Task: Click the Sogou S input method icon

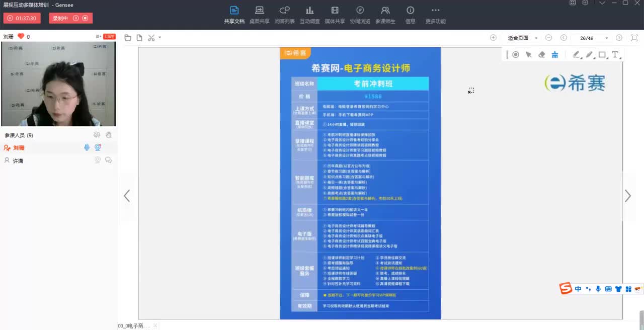Action: click(566, 289)
